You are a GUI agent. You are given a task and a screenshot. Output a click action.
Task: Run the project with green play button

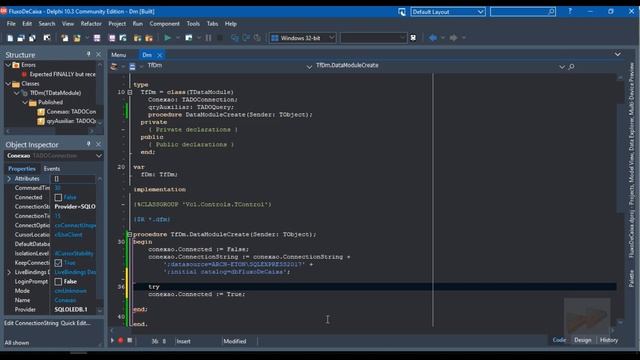167,38
